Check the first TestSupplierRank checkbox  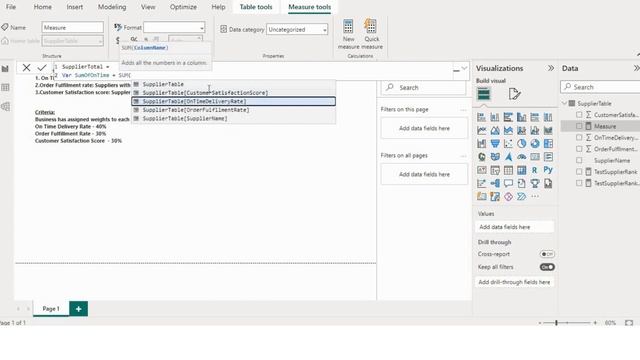(579, 172)
